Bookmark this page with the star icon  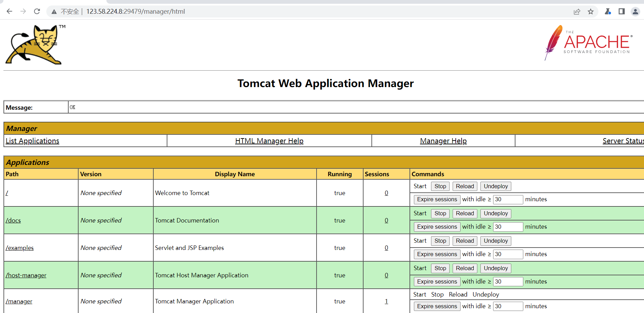pos(591,12)
